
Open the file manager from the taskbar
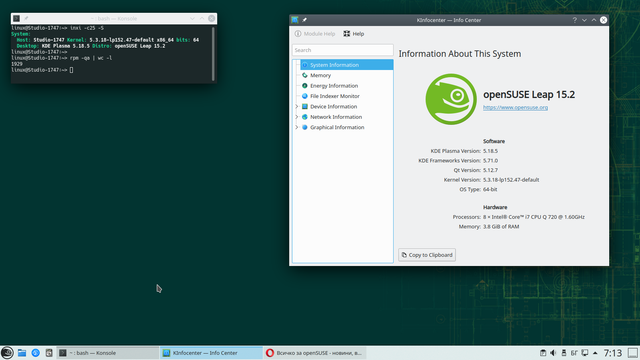point(22,353)
